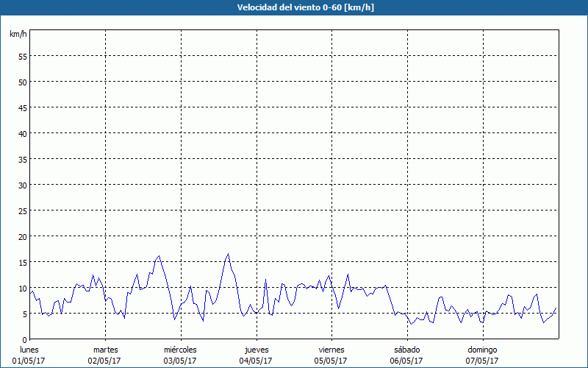Click the 'lunes' day label
The image size is (588, 368).
coord(29,350)
